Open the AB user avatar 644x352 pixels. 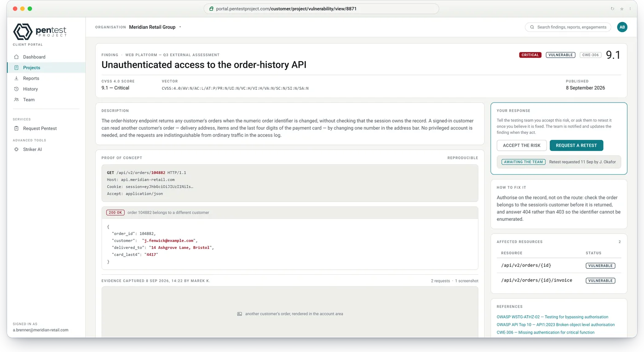point(622,27)
